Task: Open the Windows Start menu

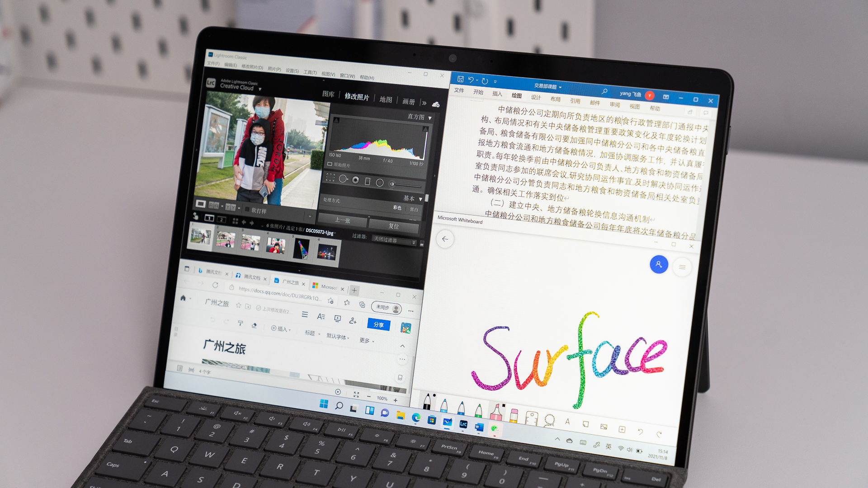Action: click(324, 404)
